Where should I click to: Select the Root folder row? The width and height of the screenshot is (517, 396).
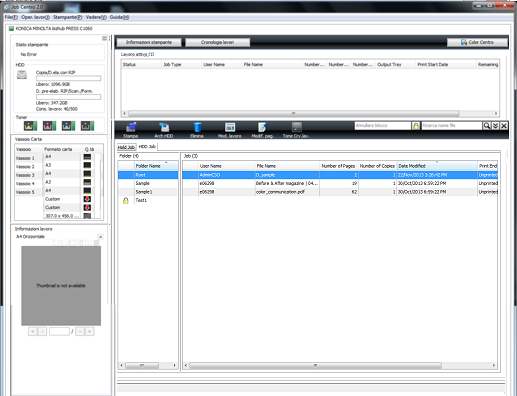click(x=148, y=175)
